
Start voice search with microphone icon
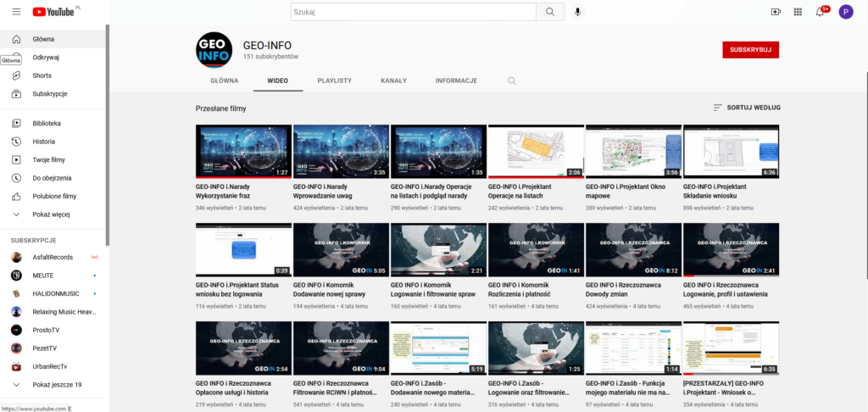[577, 12]
